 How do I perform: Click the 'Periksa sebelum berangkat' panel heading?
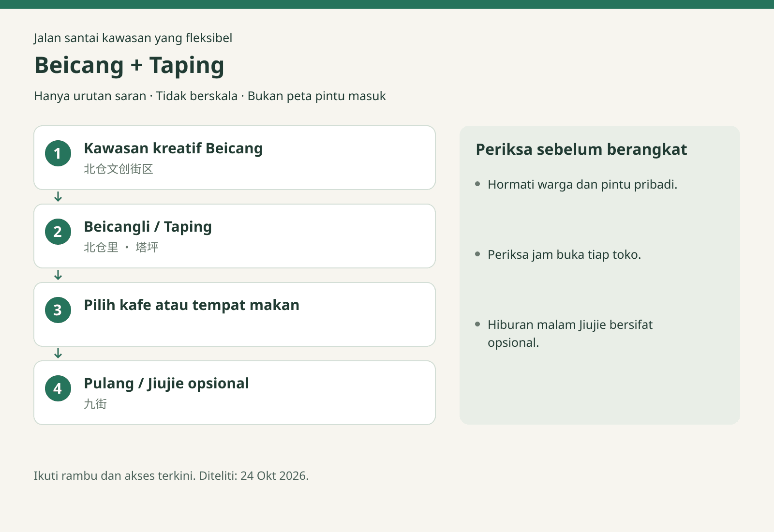click(x=581, y=149)
